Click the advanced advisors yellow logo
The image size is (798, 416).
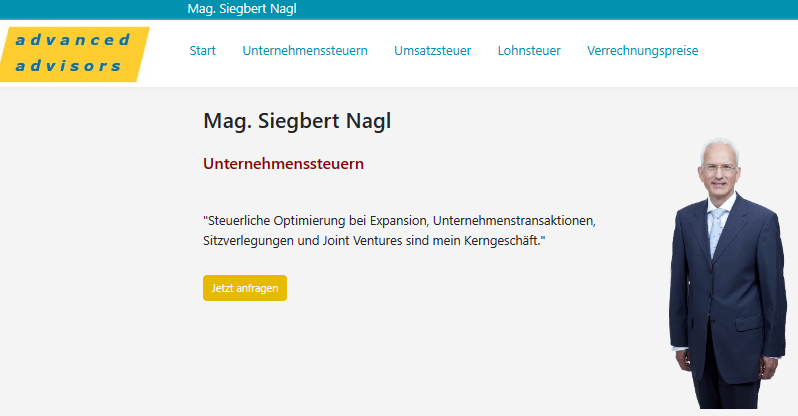coord(75,54)
